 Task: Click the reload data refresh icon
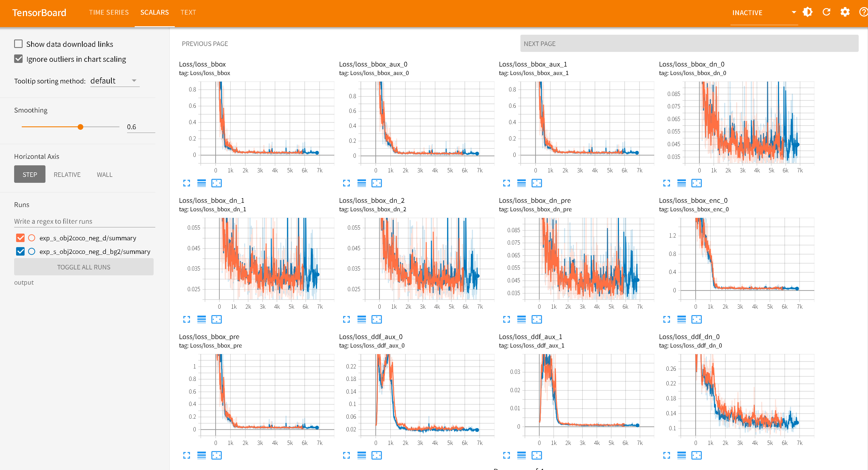click(x=826, y=12)
